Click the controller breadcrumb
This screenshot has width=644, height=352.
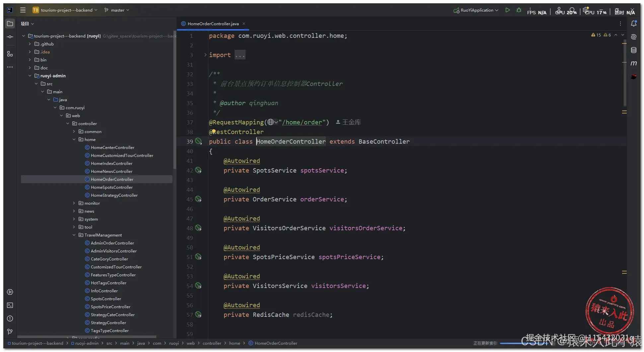tap(212, 343)
